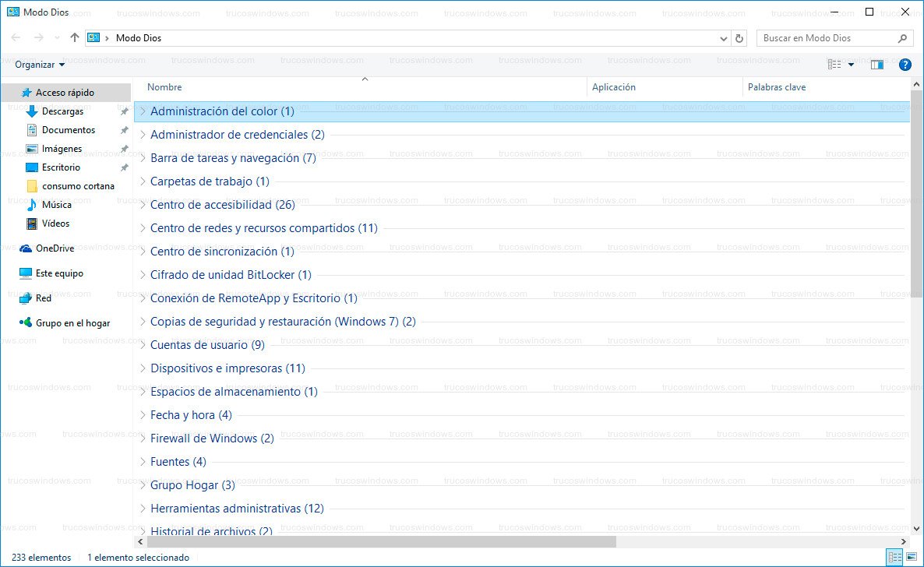Open address bar history dropdown

pyautogui.click(x=723, y=38)
